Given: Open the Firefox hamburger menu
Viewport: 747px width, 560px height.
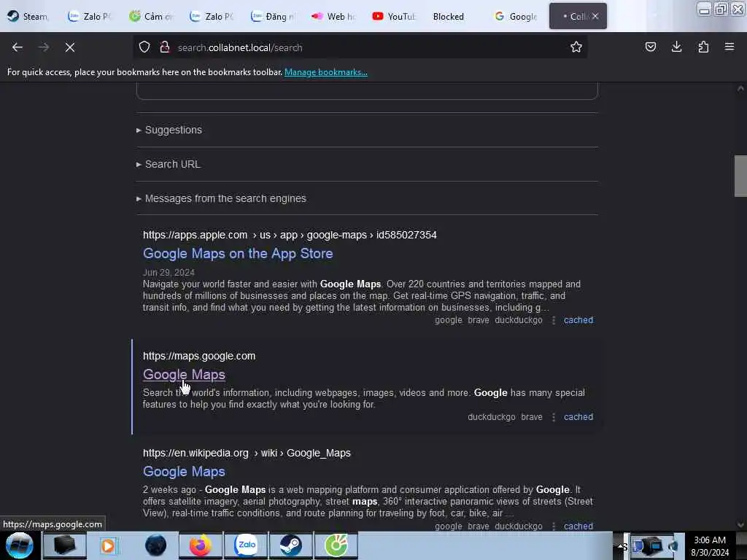Looking at the screenshot, I should pyautogui.click(x=729, y=47).
